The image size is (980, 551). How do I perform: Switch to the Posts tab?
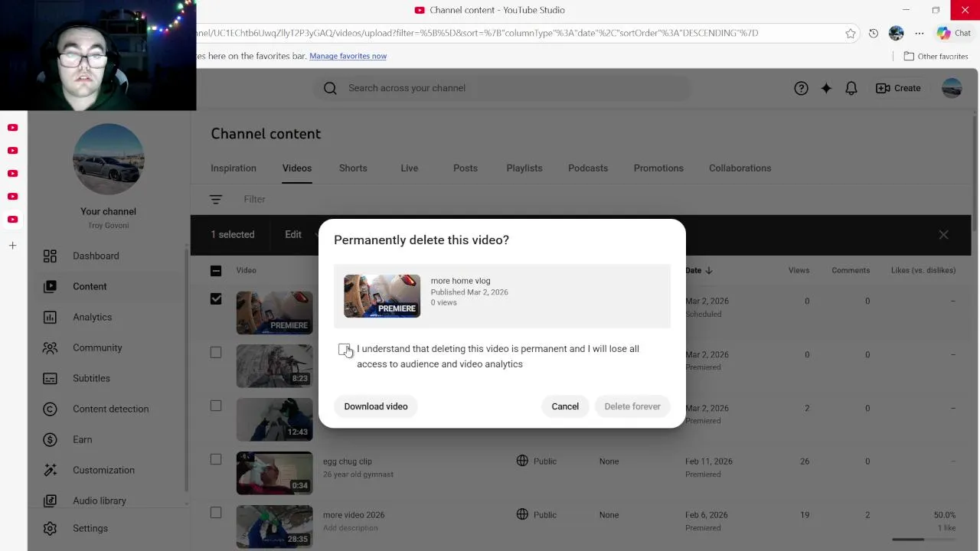465,168
